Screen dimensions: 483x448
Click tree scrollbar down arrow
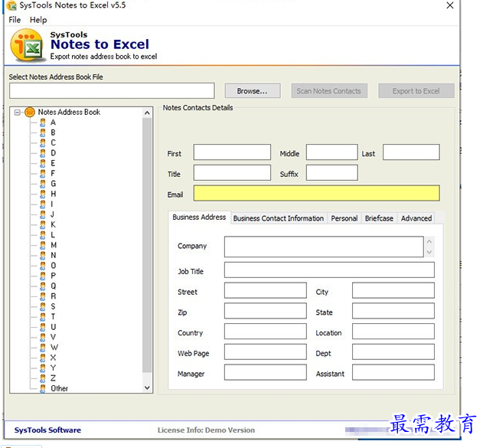(x=147, y=388)
